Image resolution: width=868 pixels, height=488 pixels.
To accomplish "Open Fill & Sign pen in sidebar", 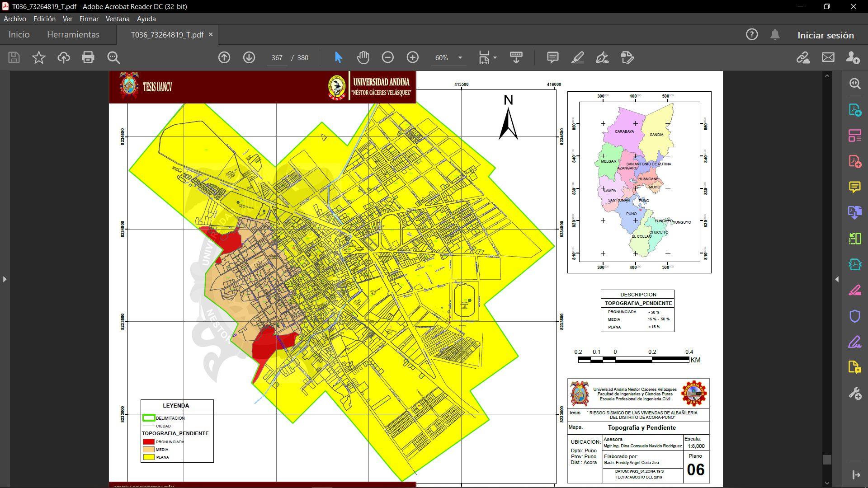I will pos(854,342).
